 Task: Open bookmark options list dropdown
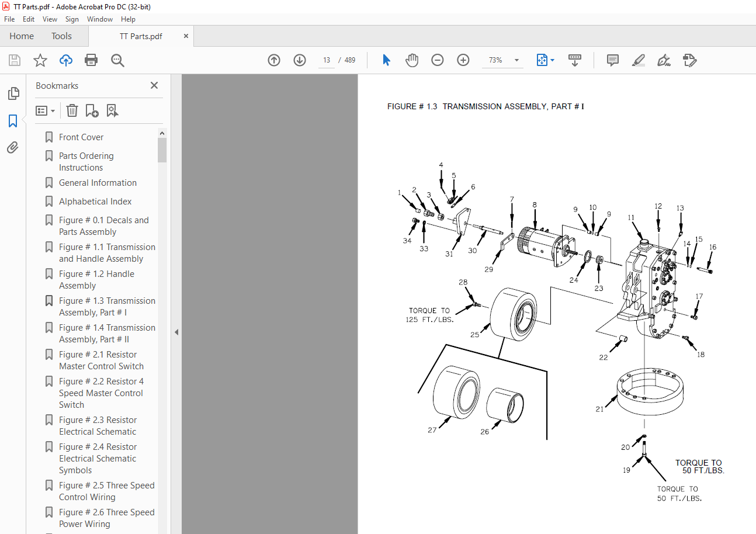point(46,110)
